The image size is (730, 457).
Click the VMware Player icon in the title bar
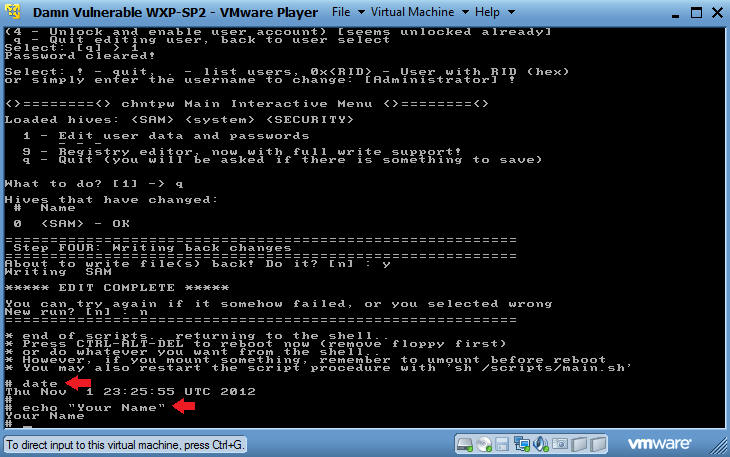(x=13, y=12)
